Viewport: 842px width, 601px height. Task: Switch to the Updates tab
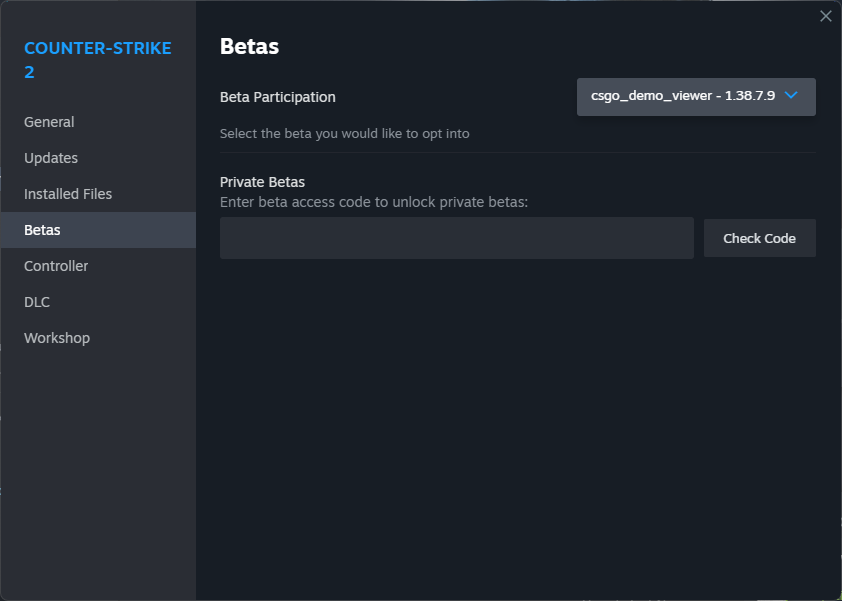pos(51,158)
